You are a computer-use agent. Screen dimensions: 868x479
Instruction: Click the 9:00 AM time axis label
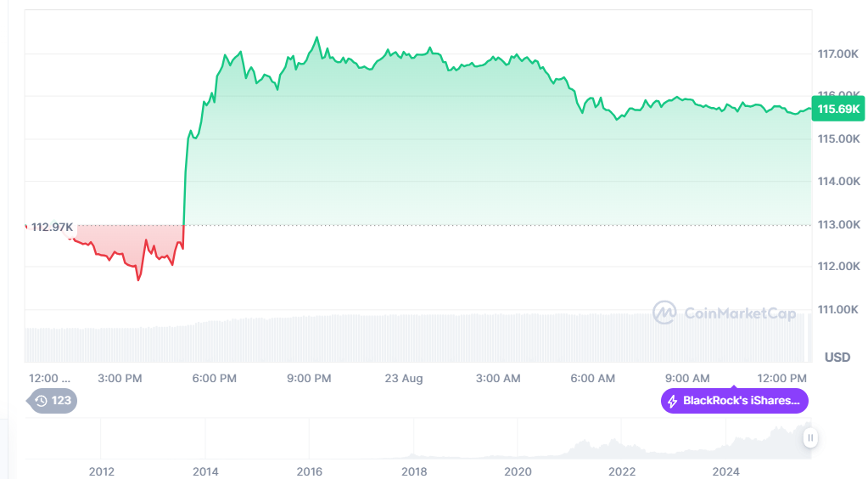tap(687, 378)
